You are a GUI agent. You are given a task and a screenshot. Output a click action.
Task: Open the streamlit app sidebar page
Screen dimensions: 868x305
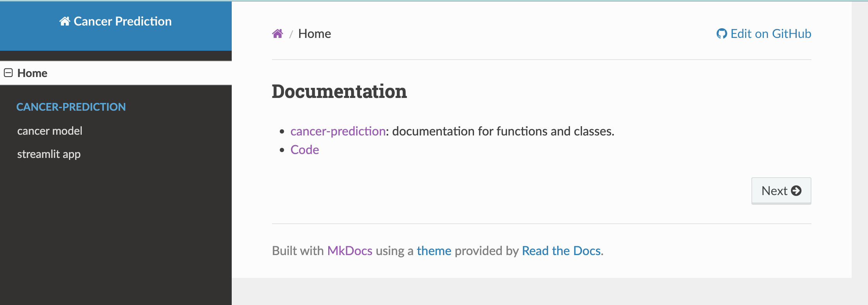(x=49, y=154)
